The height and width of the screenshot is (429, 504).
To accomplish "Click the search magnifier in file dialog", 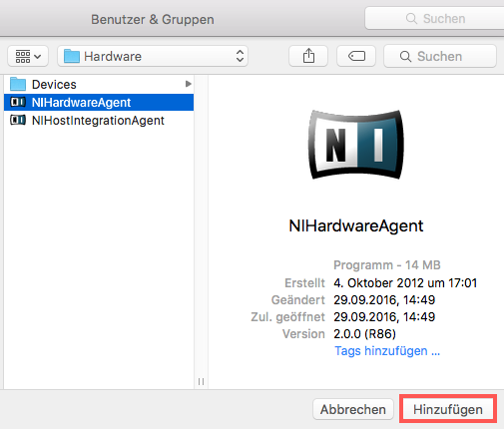I will [405, 56].
